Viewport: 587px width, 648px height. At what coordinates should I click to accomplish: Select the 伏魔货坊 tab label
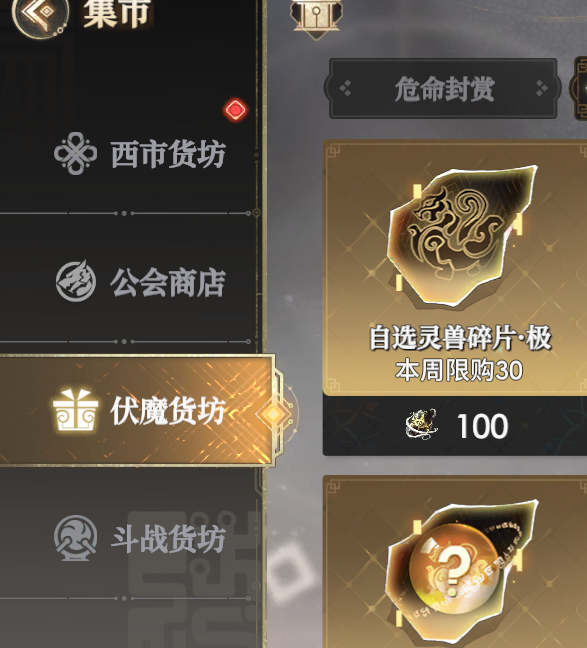168,411
